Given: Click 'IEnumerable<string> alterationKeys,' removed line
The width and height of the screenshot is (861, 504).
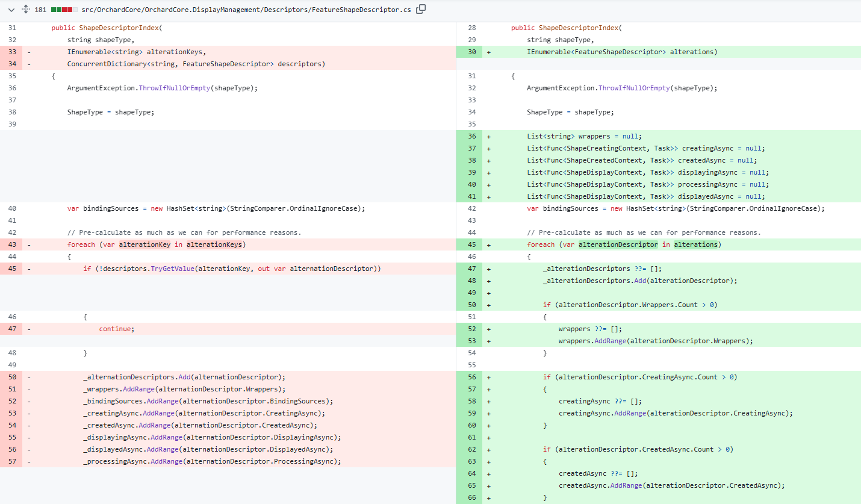Looking at the screenshot, I should (137, 52).
